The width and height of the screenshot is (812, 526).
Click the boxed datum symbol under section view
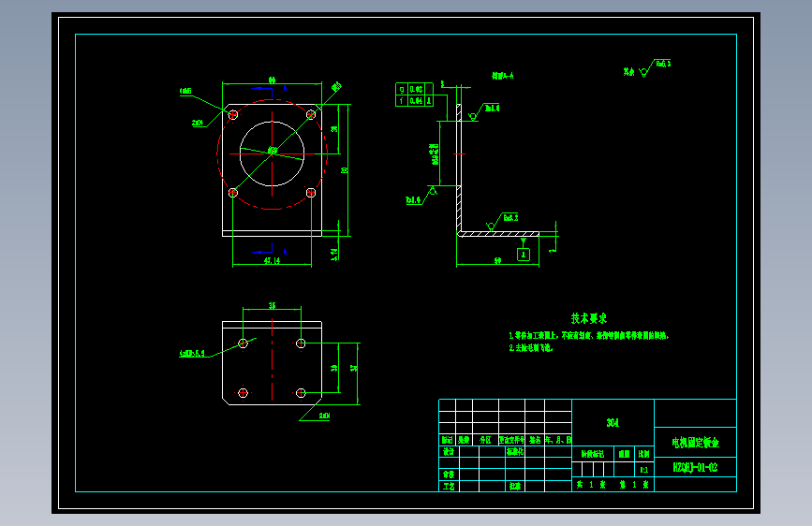coord(524,255)
